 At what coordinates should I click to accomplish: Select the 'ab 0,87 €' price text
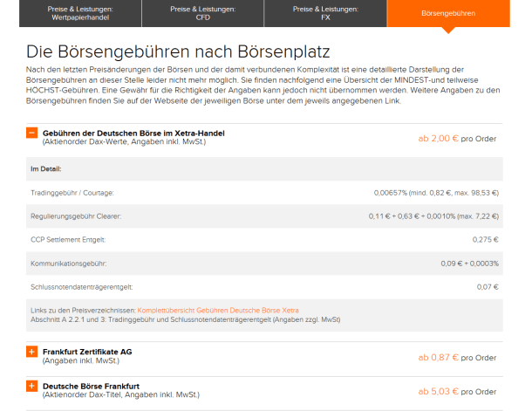(x=438, y=358)
